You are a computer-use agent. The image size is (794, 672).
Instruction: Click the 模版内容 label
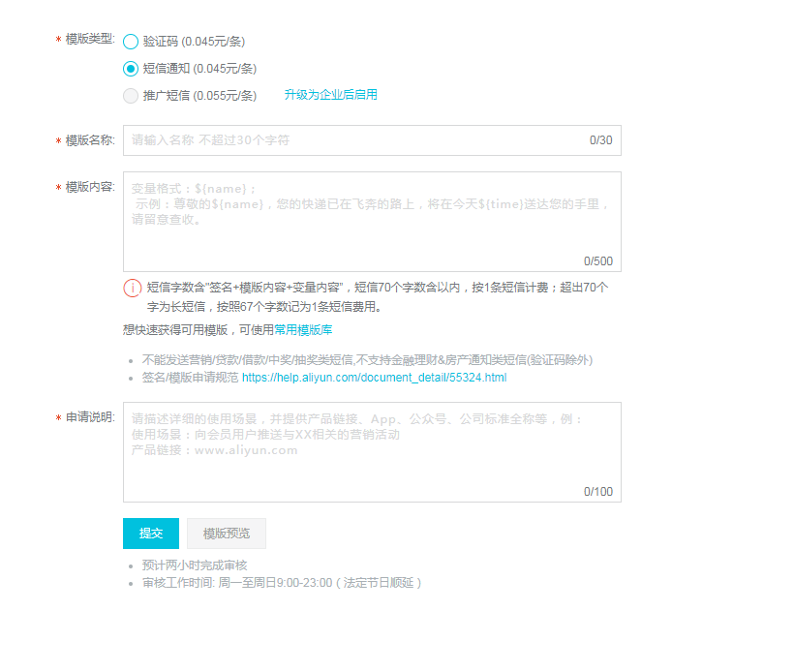(x=90, y=187)
